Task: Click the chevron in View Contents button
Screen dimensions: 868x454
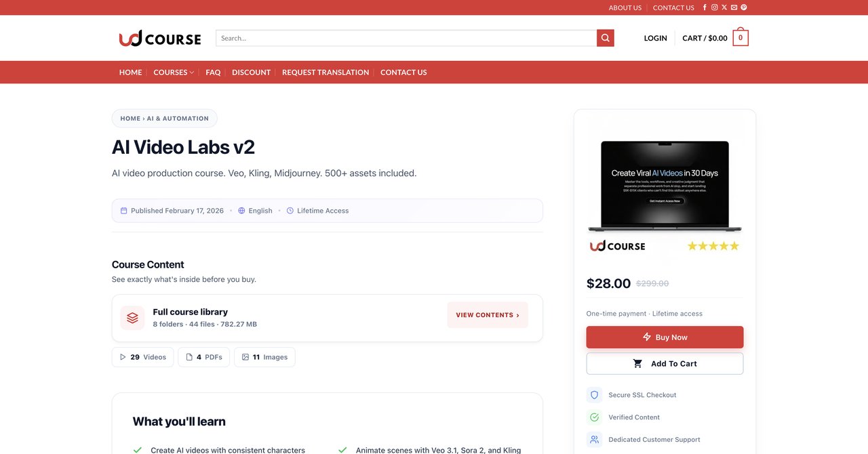Action: tap(518, 315)
